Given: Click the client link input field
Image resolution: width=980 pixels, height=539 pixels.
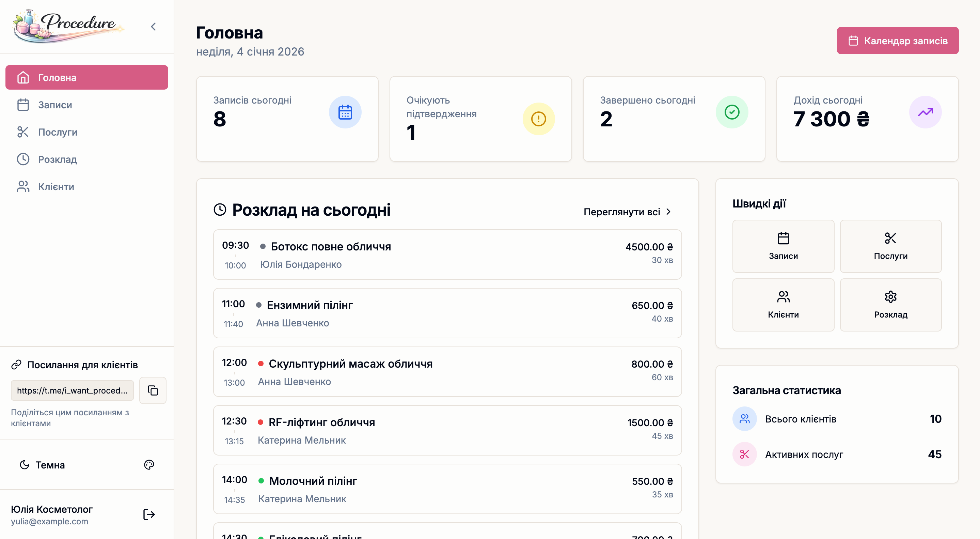Looking at the screenshot, I should [x=72, y=390].
